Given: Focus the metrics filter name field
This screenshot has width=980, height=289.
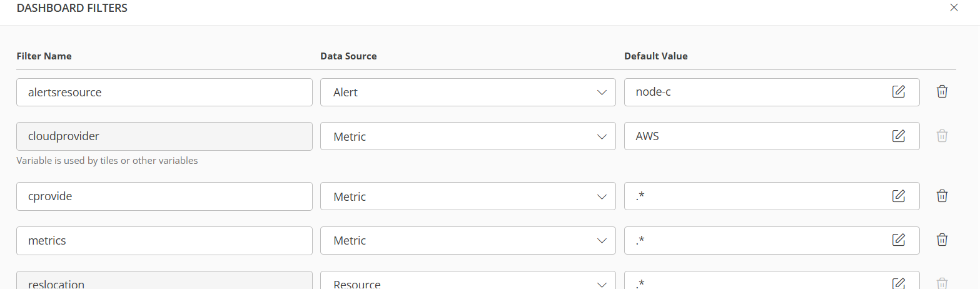Looking at the screenshot, I should coord(164,240).
